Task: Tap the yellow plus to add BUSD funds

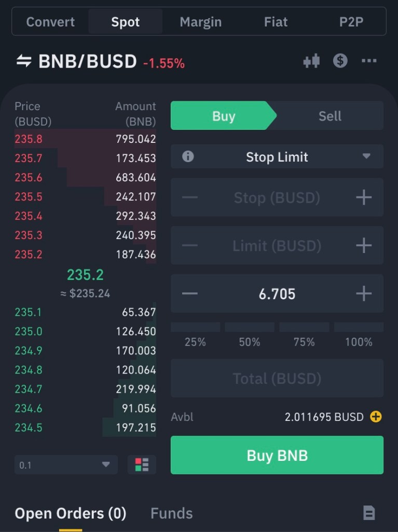Action: point(376,417)
